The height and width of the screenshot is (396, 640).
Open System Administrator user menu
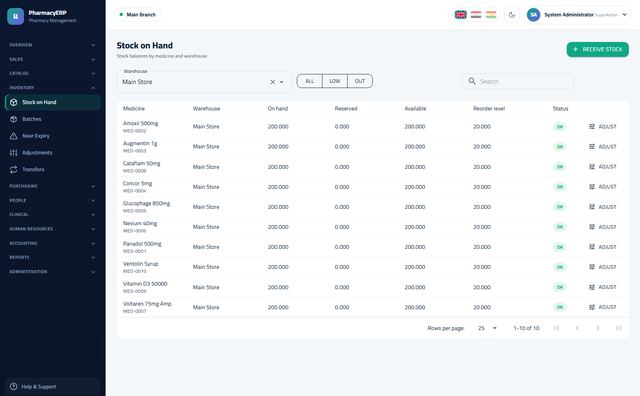578,15
